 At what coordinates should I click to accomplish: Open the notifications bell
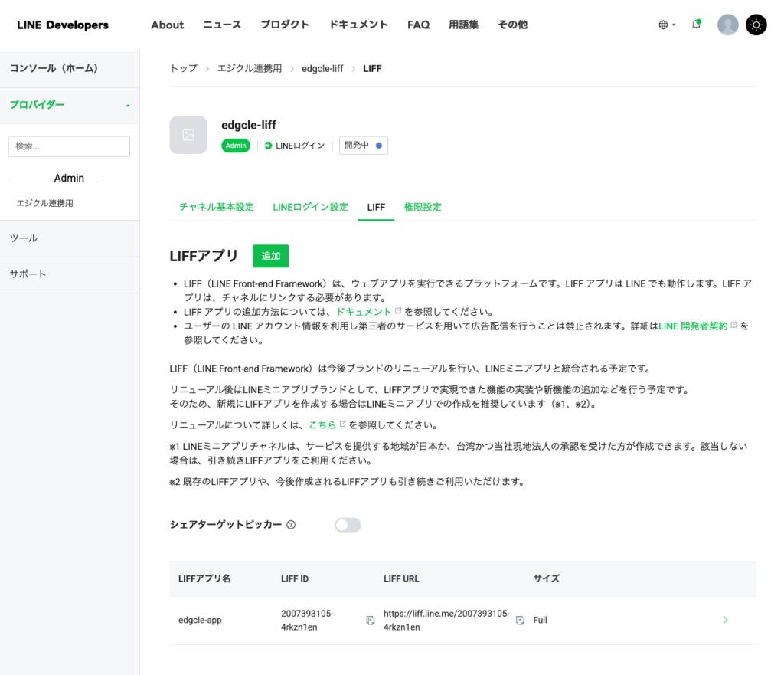pyautogui.click(x=696, y=24)
